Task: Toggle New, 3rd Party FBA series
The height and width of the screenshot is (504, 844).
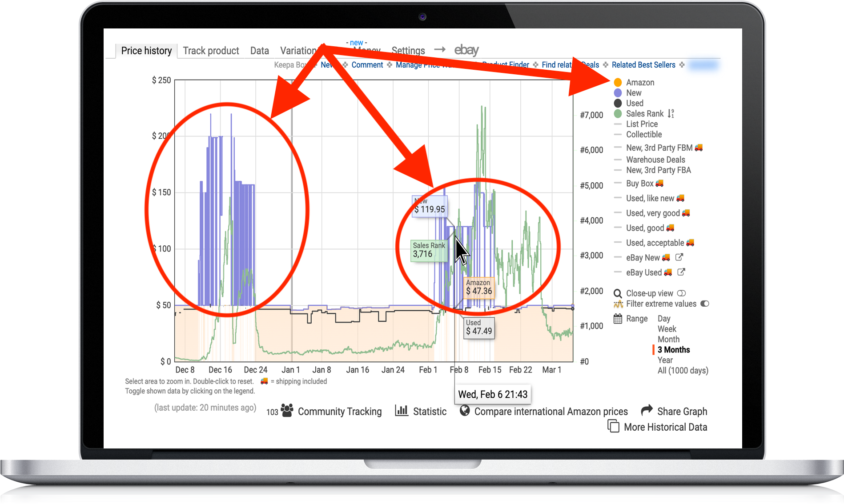Action: pyautogui.click(x=659, y=170)
